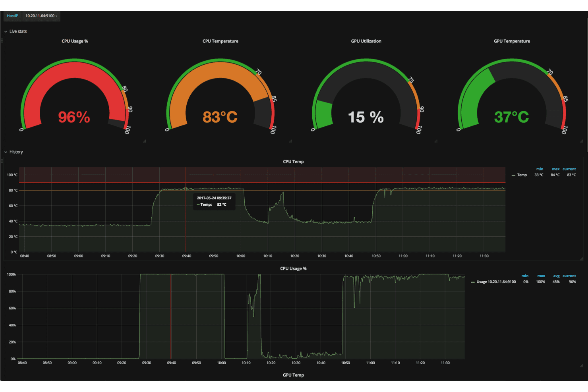Click the 15 % GPU utilization value
Viewport: 588px width, 392px height.
click(x=366, y=117)
